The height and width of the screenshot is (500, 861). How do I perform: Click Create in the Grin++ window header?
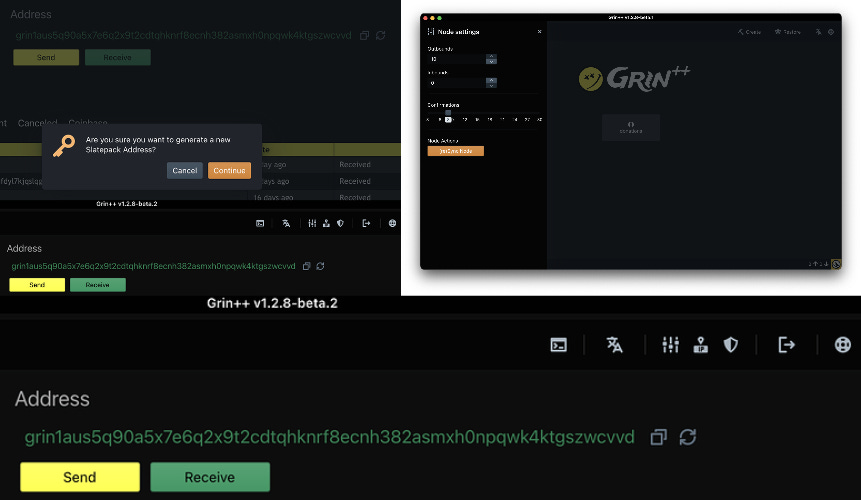(x=750, y=32)
